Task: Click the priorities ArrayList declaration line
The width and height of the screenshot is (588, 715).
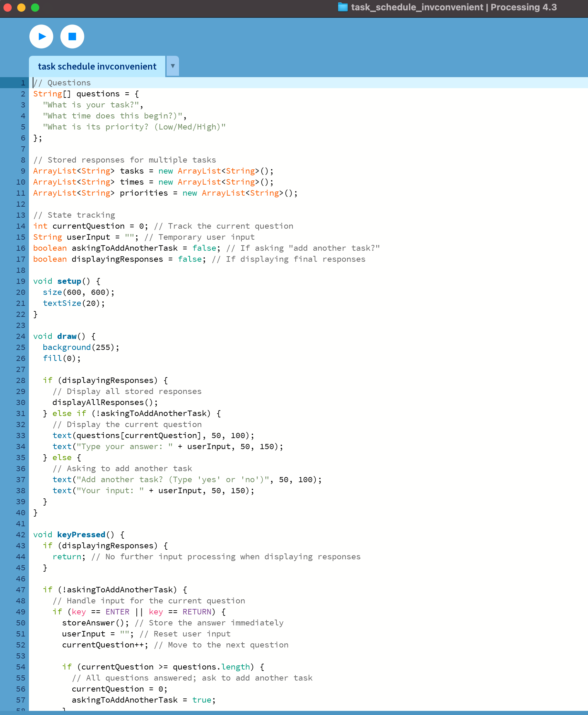Action: click(x=165, y=193)
